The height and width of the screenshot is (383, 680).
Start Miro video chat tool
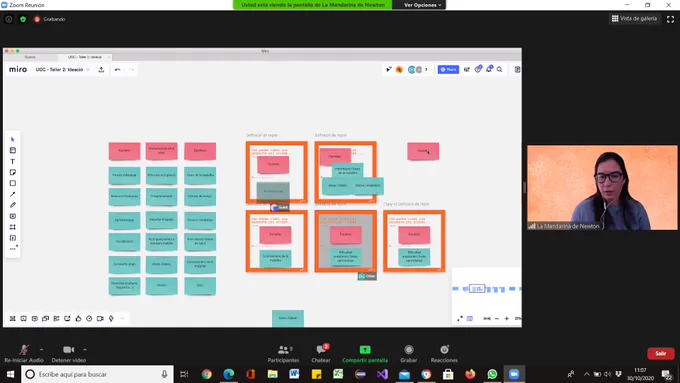[x=100, y=318]
